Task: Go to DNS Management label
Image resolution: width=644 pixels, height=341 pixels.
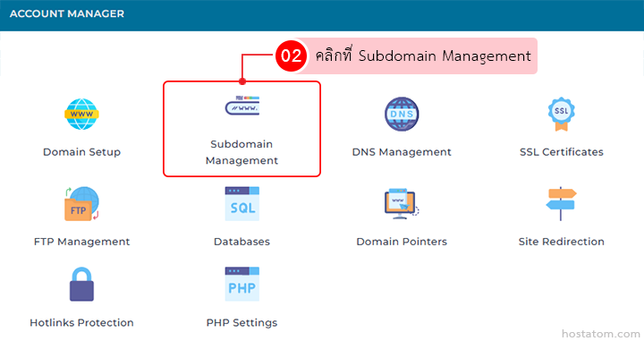Action: coord(402,152)
